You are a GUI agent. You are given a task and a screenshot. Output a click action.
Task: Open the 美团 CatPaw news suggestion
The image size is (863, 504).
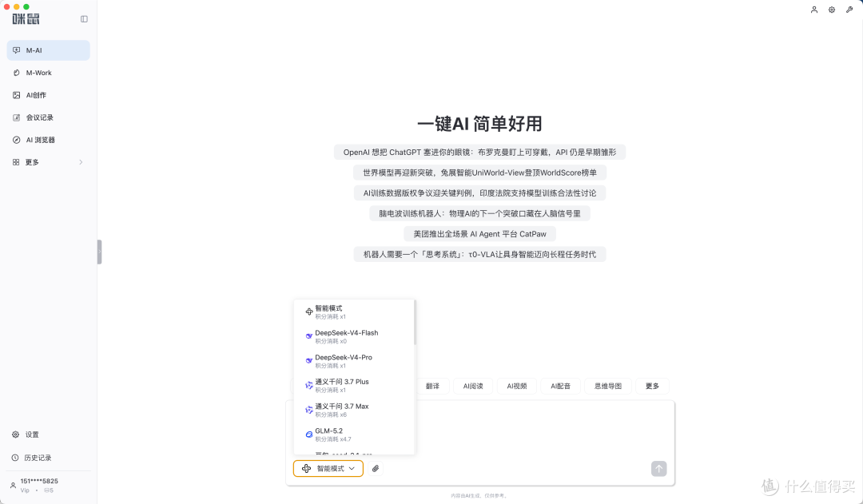pyautogui.click(x=479, y=234)
